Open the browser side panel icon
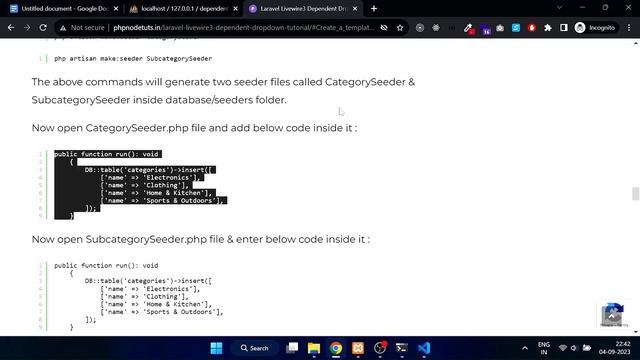640x360 pixels. pyautogui.click(x=564, y=28)
